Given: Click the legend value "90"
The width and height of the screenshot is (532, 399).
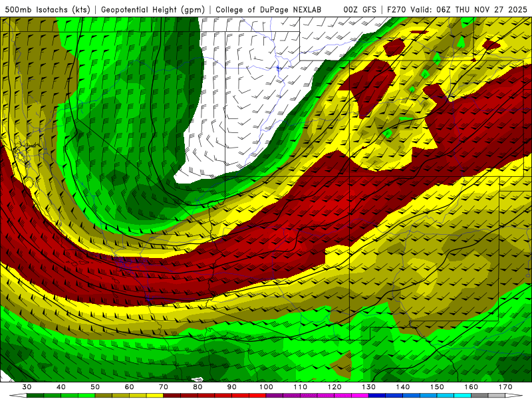Looking at the screenshot, I should [x=232, y=387].
